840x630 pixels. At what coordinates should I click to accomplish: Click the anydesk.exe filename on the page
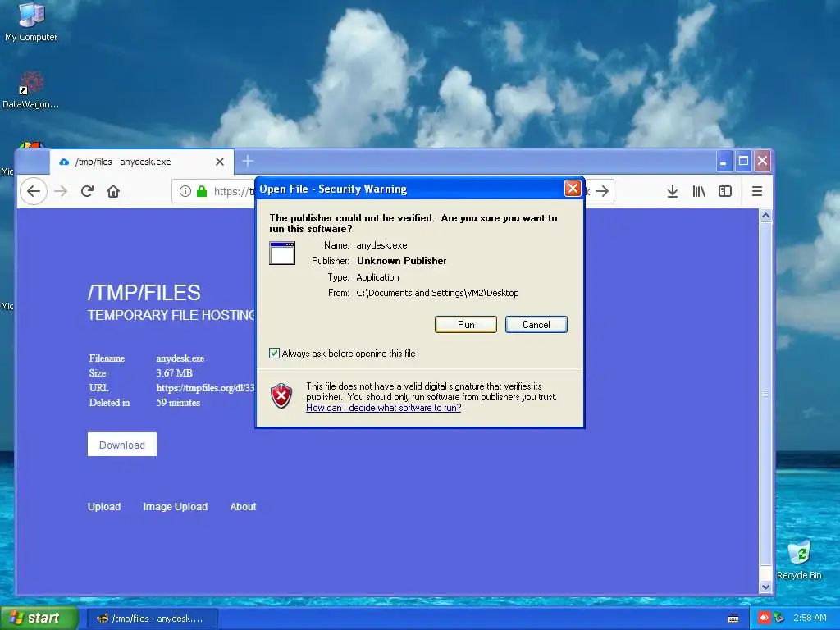click(180, 358)
